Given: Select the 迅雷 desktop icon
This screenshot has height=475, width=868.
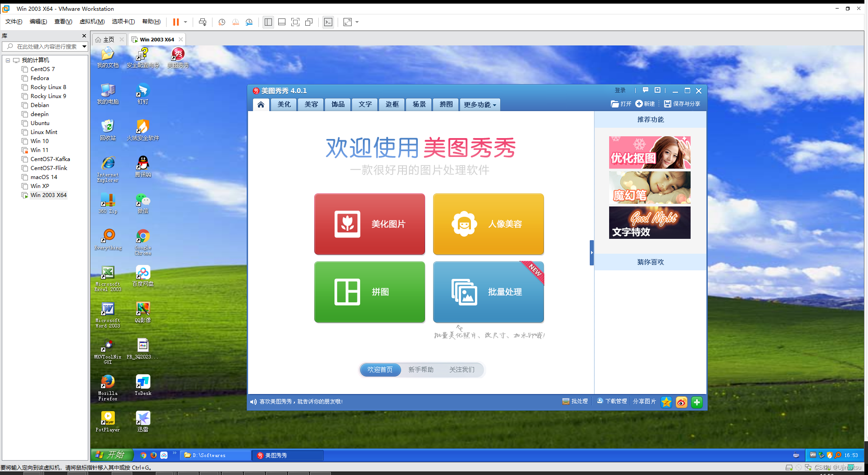Looking at the screenshot, I should 143,422.
